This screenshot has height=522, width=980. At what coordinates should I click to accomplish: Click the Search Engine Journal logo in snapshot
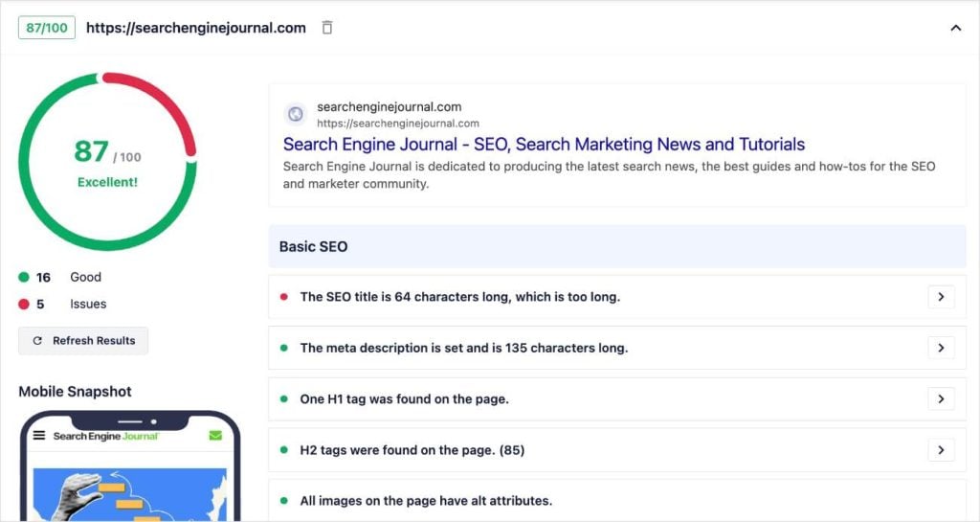point(105,437)
